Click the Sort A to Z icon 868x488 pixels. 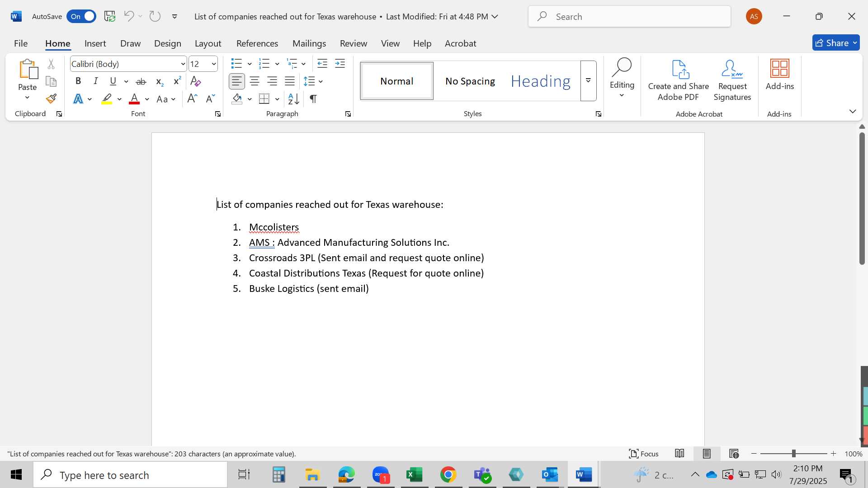(x=293, y=99)
